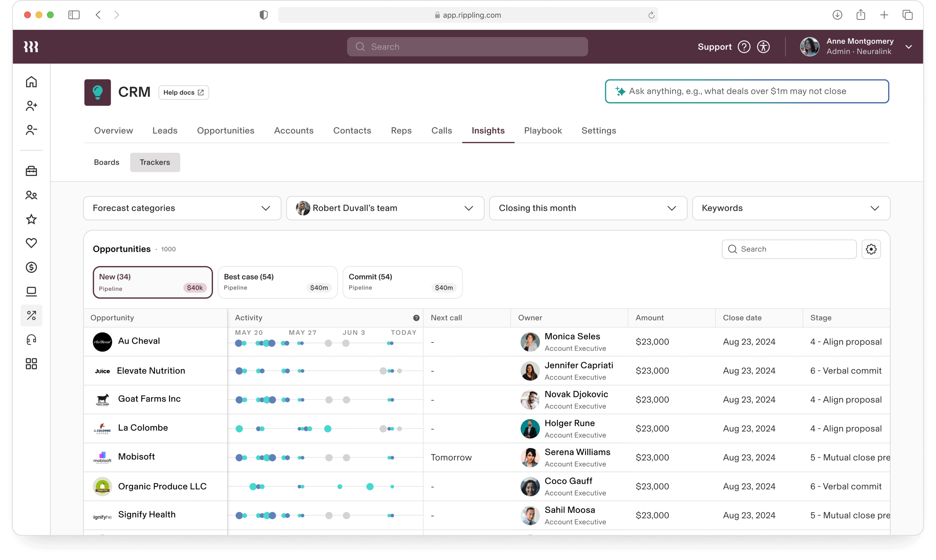Click the Support help question icon

pyautogui.click(x=744, y=47)
